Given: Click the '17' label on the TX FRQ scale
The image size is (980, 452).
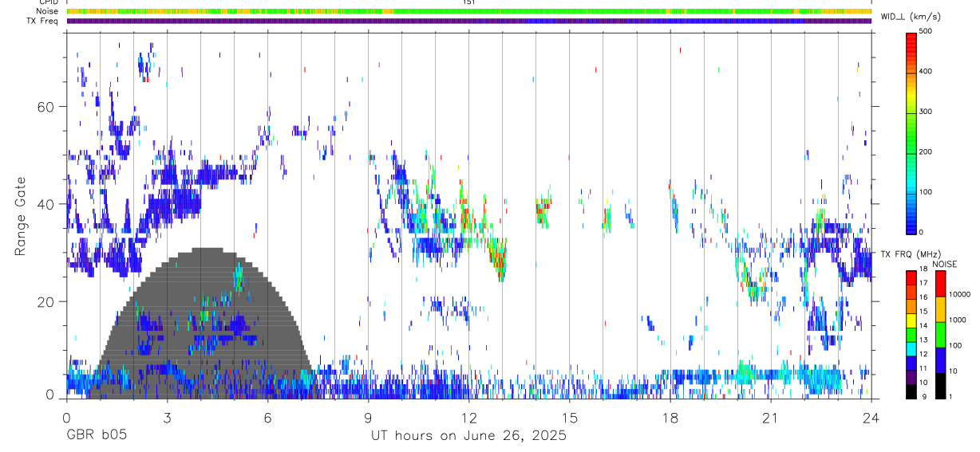Looking at the screenshot, I should tap(923, 283).
